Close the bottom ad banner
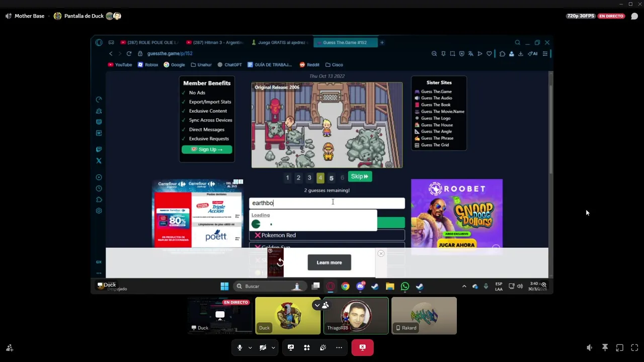644x362 pixels. point(381,253)
